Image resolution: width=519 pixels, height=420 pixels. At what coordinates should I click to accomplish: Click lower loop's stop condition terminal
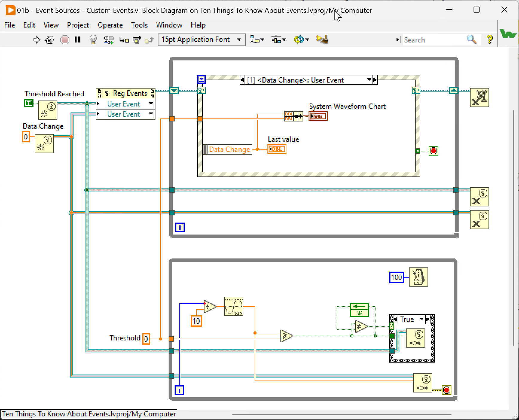[447, 390]
